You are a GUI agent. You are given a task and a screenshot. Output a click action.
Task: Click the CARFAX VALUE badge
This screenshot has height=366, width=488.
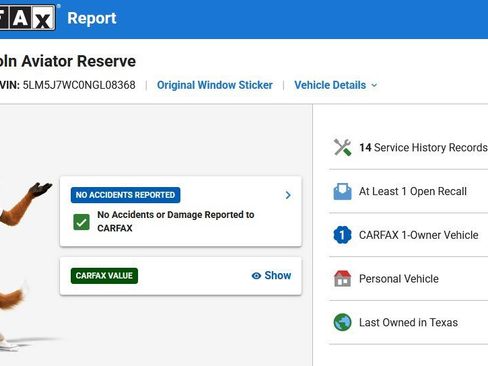(104, 276)
